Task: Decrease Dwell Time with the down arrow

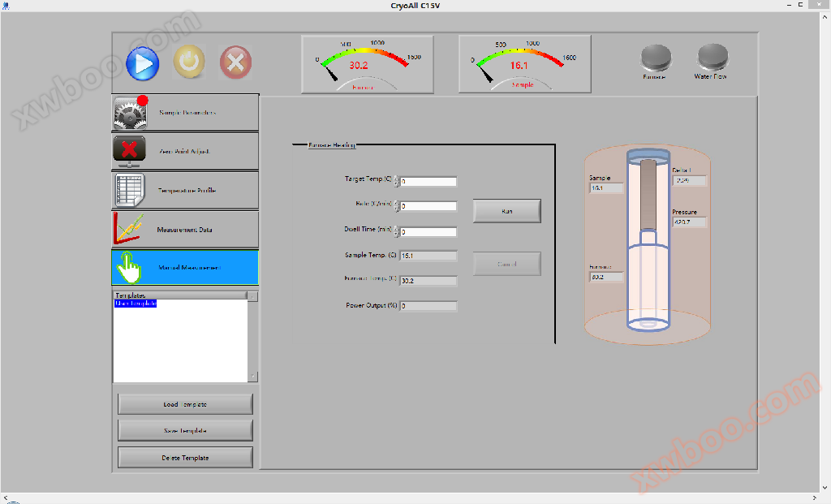Action: 396,235
